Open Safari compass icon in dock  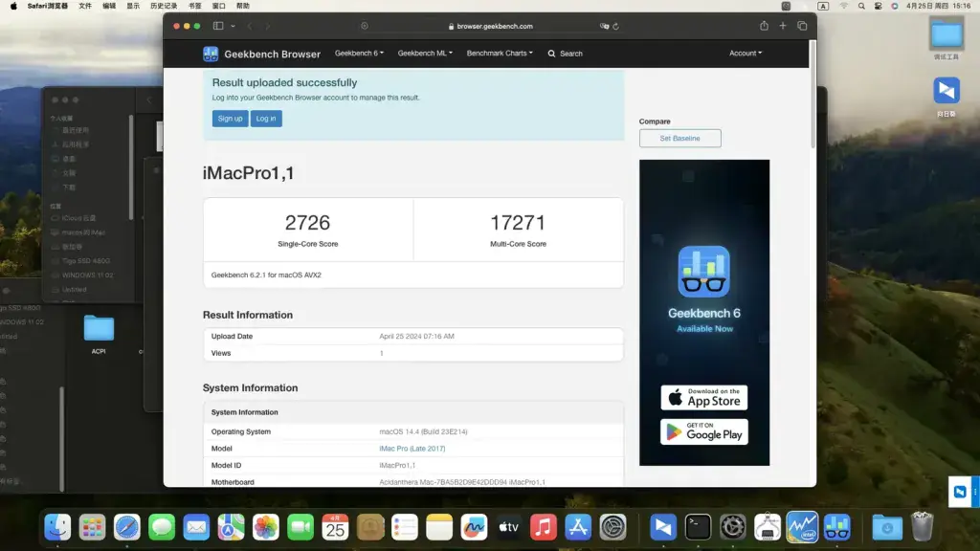tap(127, 527)
